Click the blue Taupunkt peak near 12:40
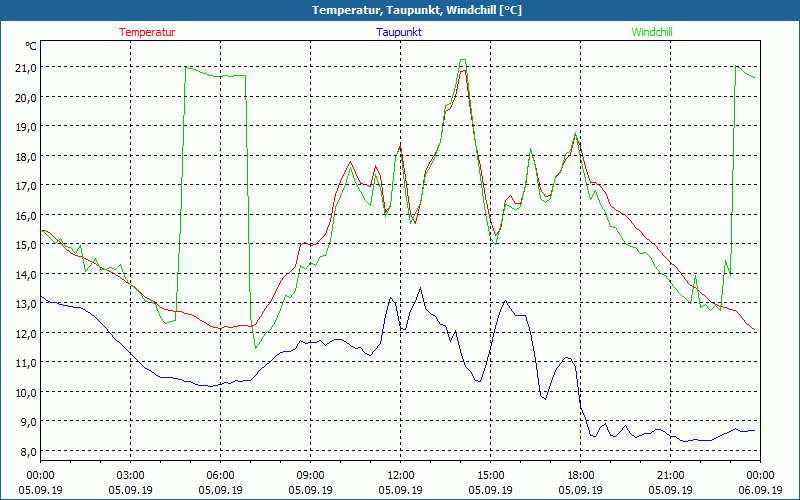Screen dimensions: 800x500 tap(420, 288)
